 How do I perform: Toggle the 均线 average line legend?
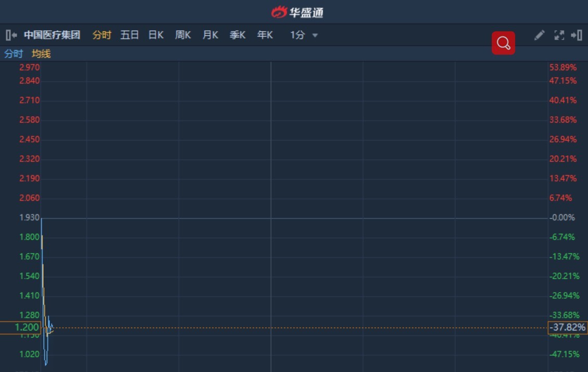(x=41, y=54)
